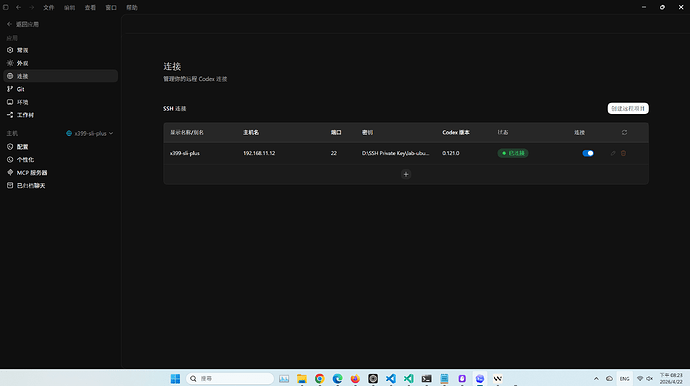Viewport: 690px width, 386px height.
Task: Open the 常规 general settings section
Action: (x=60, y=50)
